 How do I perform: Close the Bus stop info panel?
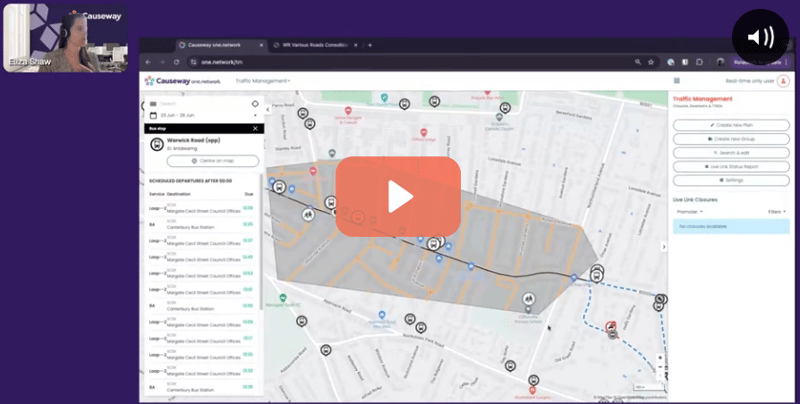(x=255, y=128)
